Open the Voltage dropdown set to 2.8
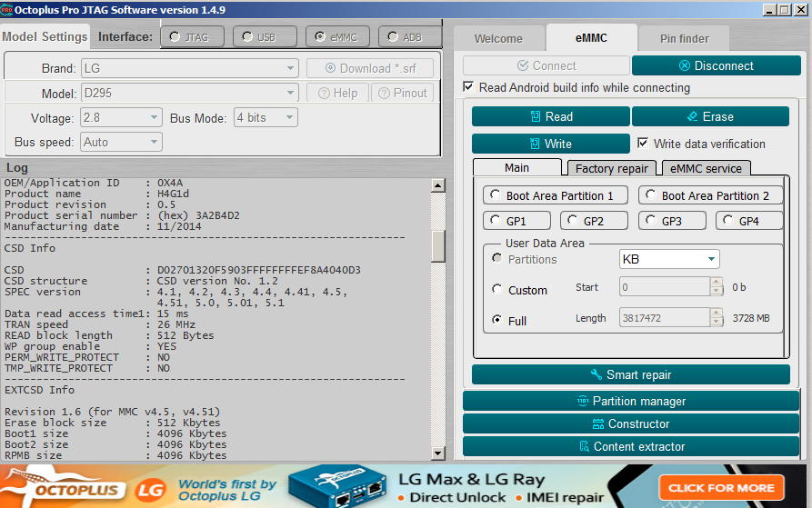The height and width of the screenshot is (508, 812). 121,118
